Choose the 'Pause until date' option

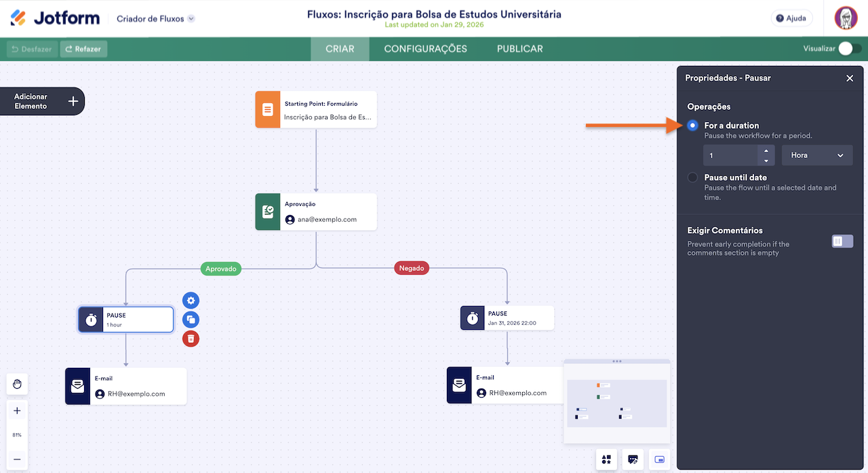click(x=692, y=178)
